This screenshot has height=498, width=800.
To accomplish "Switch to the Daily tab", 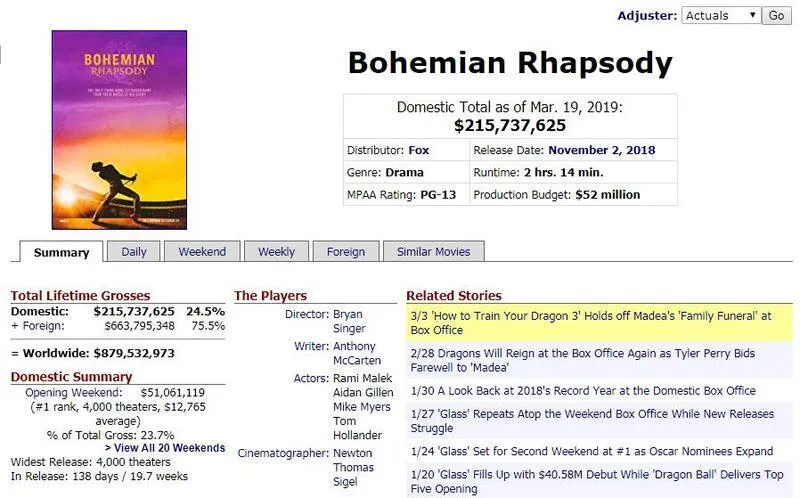I will tap(134, 252).
